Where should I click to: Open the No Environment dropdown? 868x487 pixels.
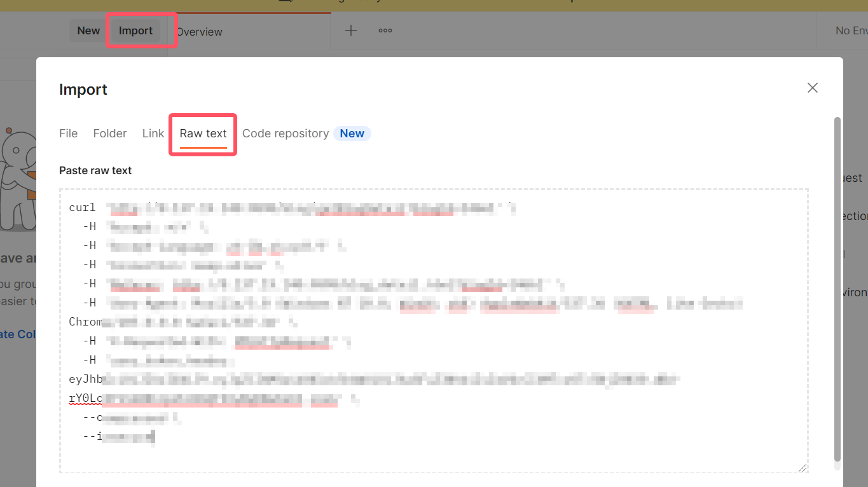851,31
